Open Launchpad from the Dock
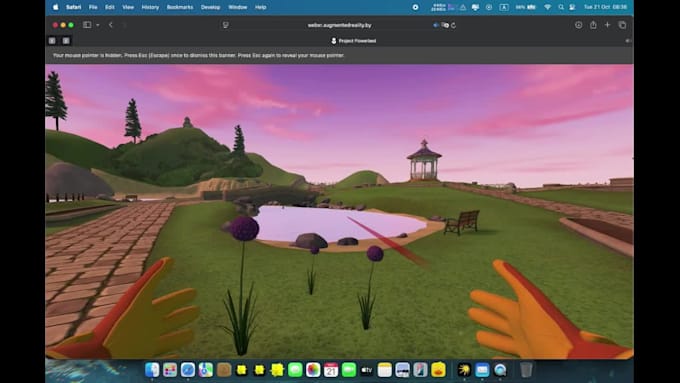 tap(170, 370)
